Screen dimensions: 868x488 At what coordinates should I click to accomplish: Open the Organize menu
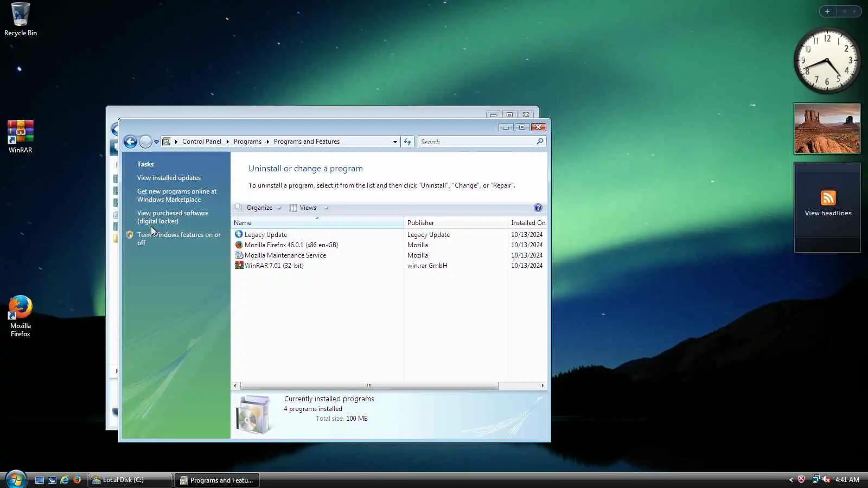pyautogui.click(x=258, y=208)
